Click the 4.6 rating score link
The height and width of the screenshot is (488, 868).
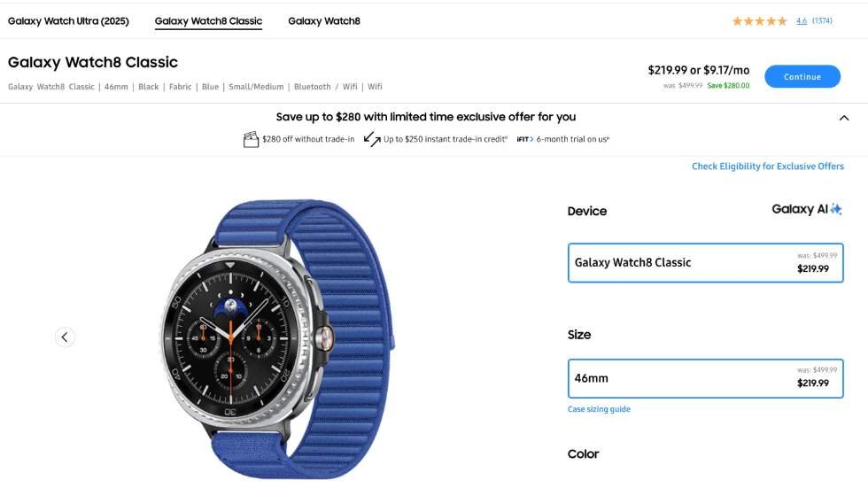coord(802,21)
